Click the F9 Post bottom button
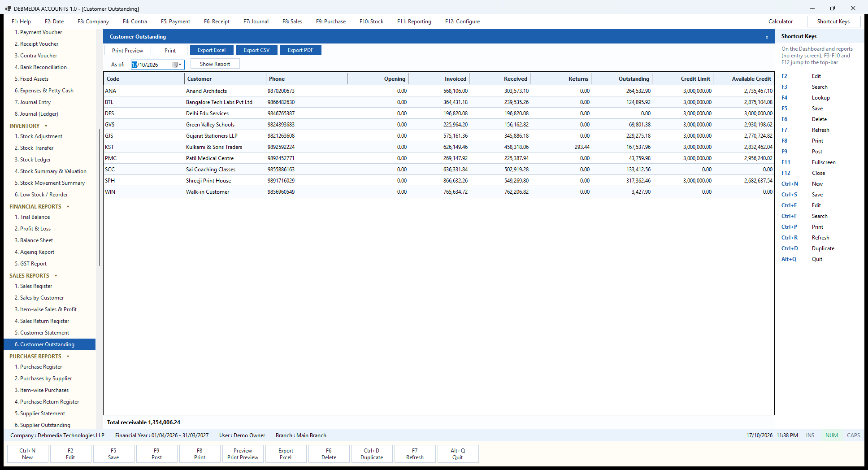 (x=156, y=454)
